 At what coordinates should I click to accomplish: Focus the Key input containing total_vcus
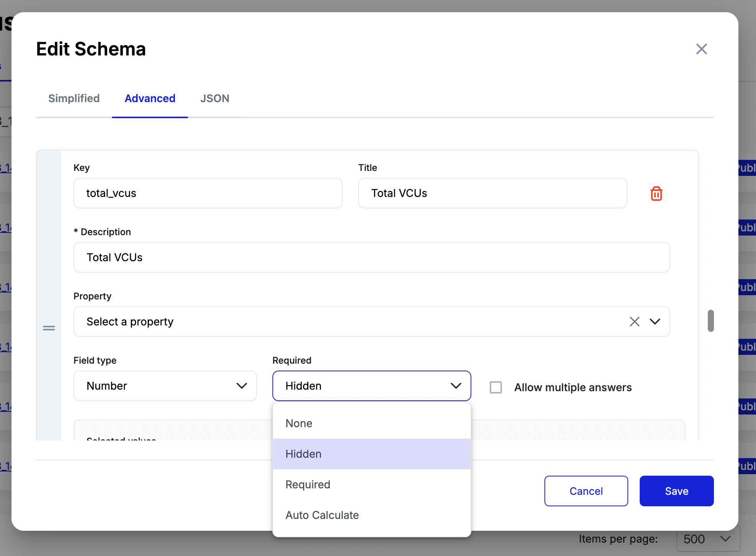coord(208,193)
